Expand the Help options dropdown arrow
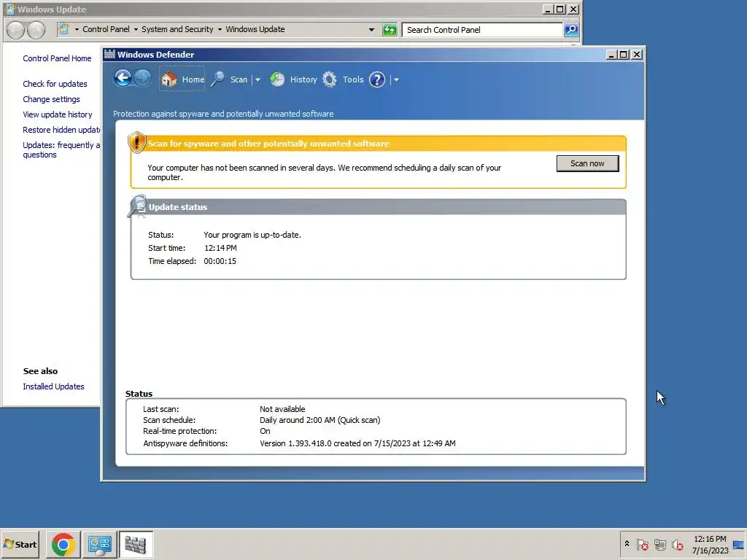The height and width of the screenshot is (560, 747). coord(396,80)
